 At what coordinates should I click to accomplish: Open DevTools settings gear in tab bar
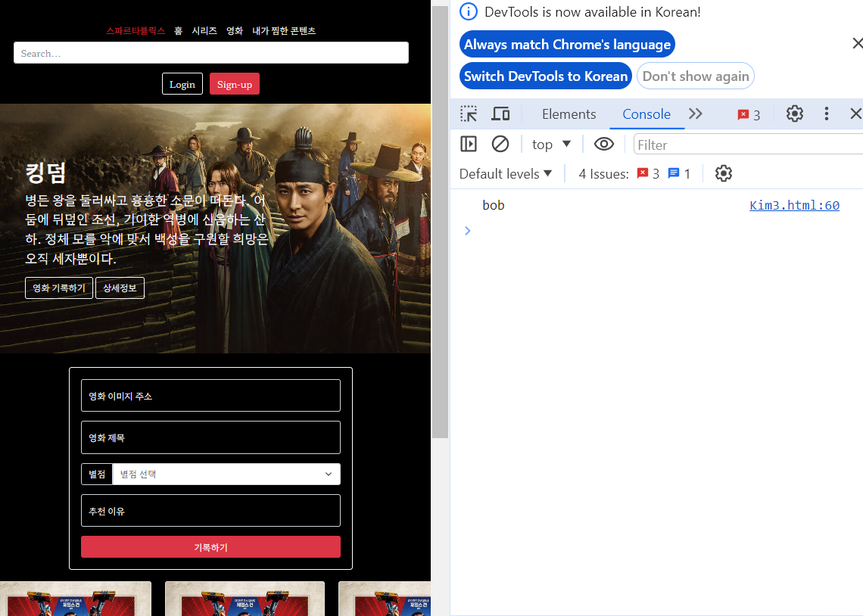pyautogui.click(x=794, y=114)
